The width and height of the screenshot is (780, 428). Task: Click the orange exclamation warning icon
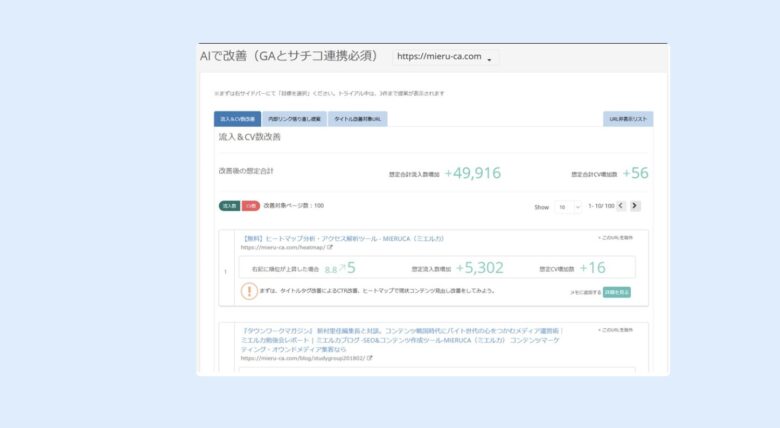(x=249, y=291)
